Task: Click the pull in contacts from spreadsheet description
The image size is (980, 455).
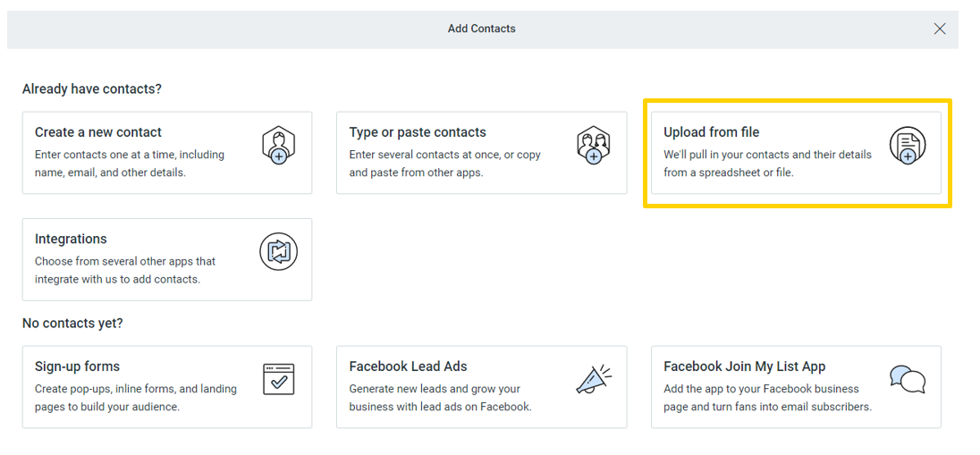Action: (767, 164)
